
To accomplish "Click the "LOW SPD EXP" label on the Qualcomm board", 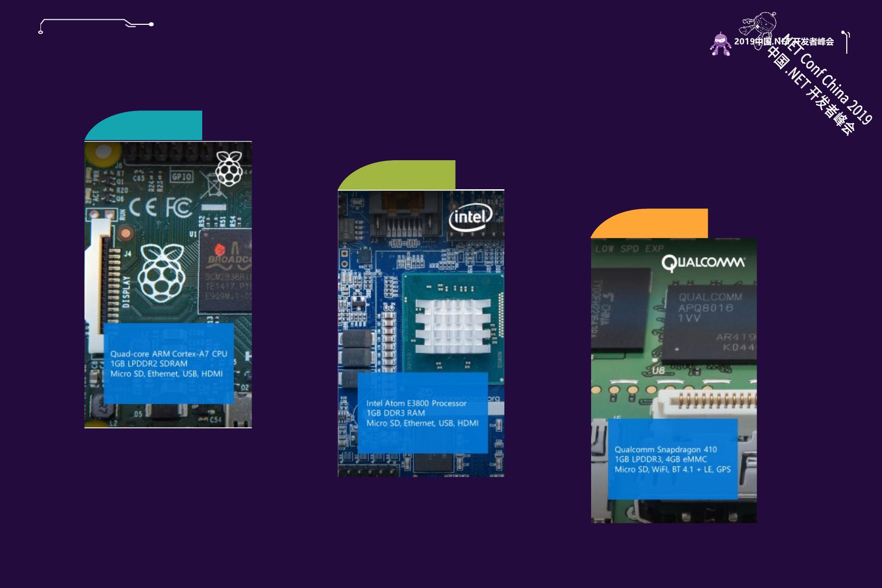I will click(629, 248).
